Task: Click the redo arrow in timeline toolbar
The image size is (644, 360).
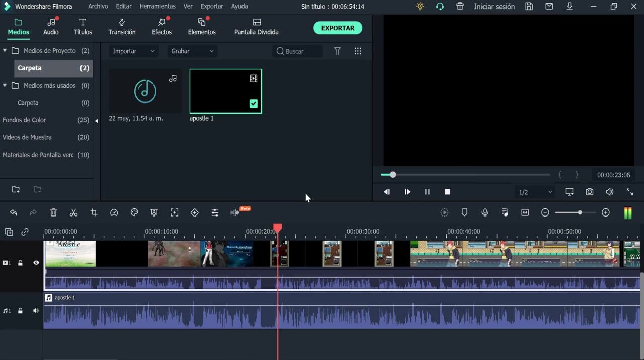Action: tap(33, 213)
